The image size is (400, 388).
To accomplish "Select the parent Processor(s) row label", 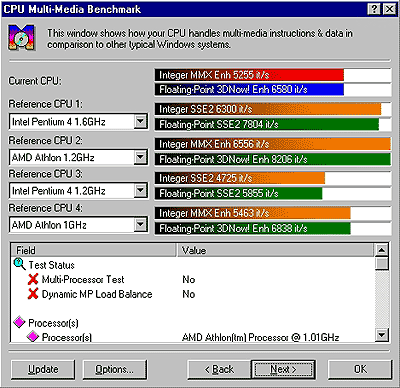I will pyautogui.click(x=53, y=323).
